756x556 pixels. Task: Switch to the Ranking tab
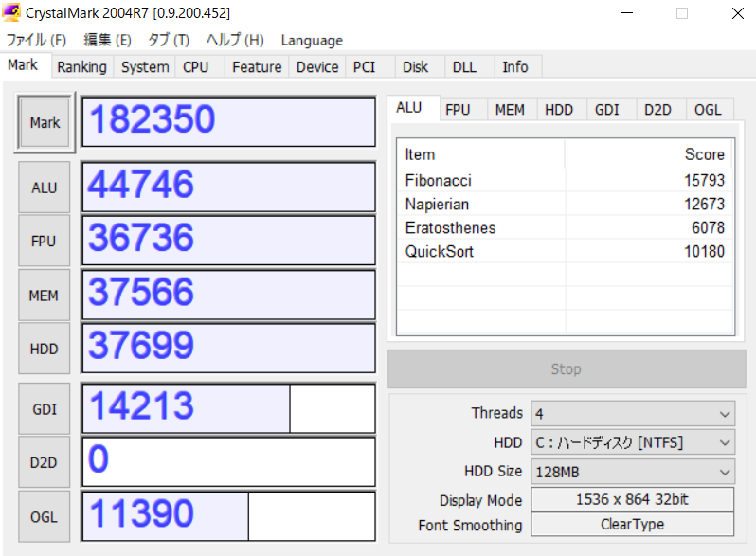pos(81,67)
